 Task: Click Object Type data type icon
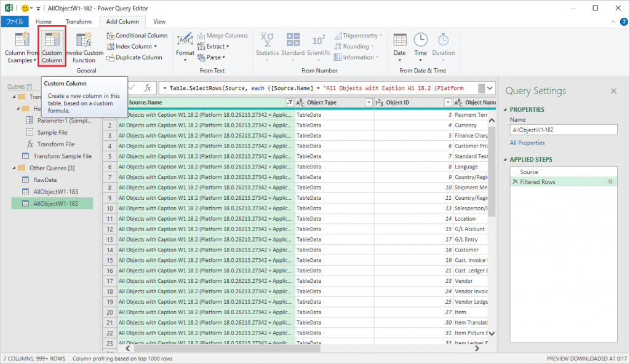pyautogui.click(x=300, y=103)
